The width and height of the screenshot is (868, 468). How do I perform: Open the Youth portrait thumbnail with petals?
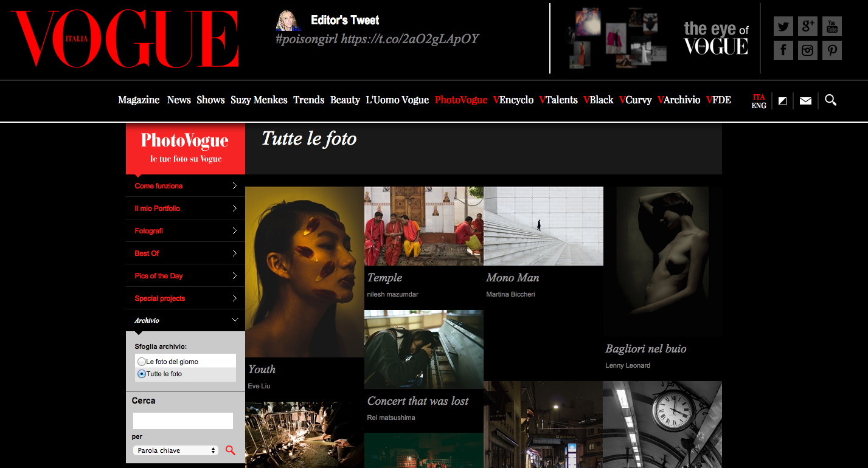[x=305, y=272]
